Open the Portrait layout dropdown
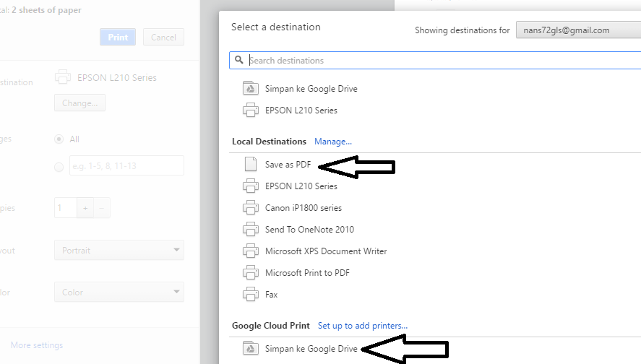 [119, 250]
